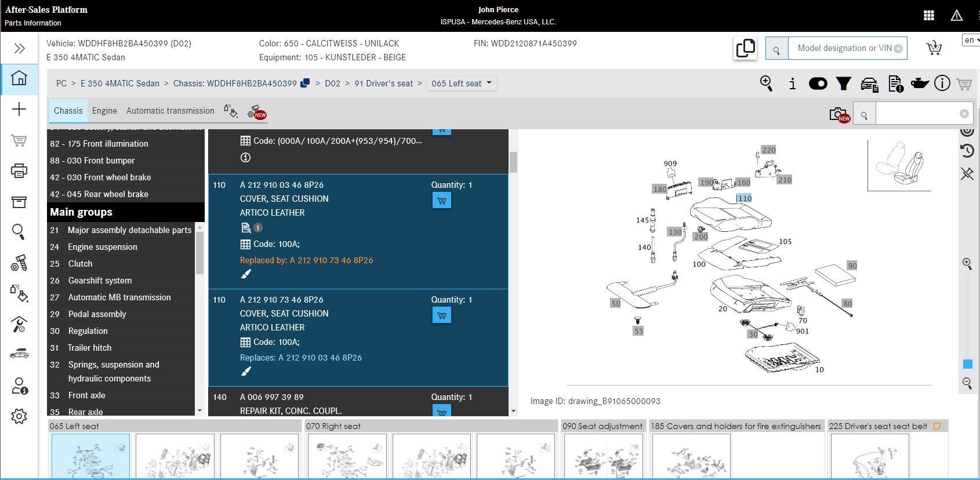Open the 065 Left seat dropdown

[462, 83]
